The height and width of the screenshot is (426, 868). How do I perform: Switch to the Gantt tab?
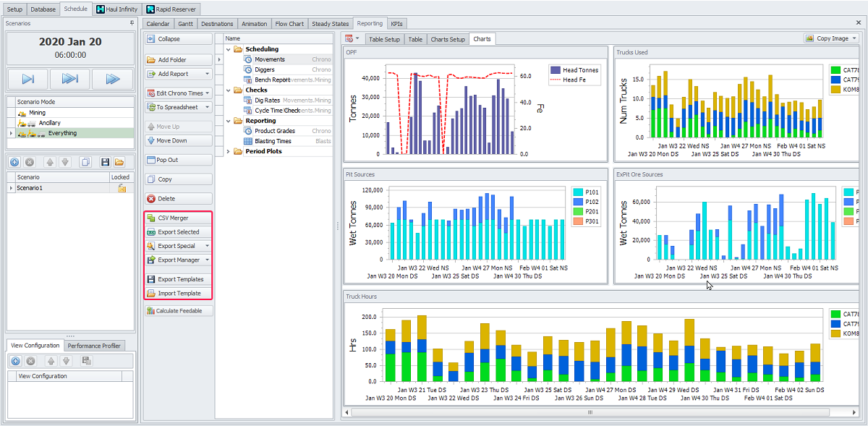[x=187, y=24]
